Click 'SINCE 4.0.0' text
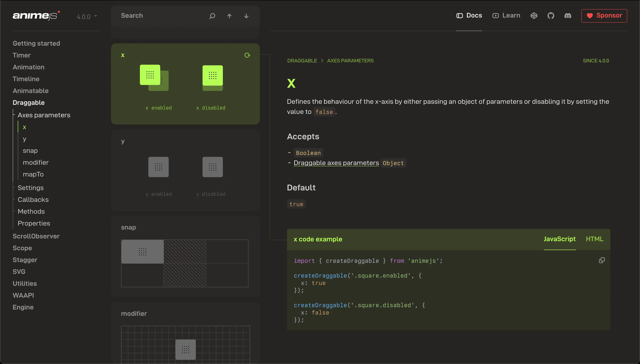The width and height of the screenshot is (640, 364). (596, 61)
